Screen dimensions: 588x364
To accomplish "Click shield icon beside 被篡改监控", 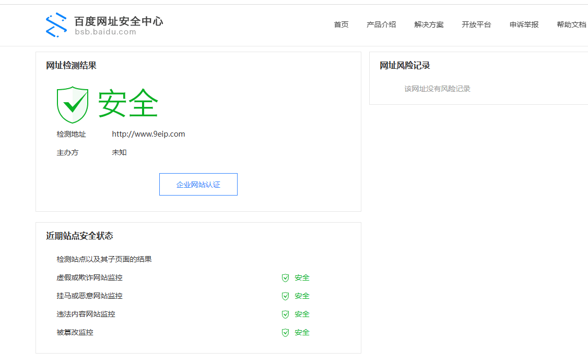I will pyautogui.click(x=285, y=333).
